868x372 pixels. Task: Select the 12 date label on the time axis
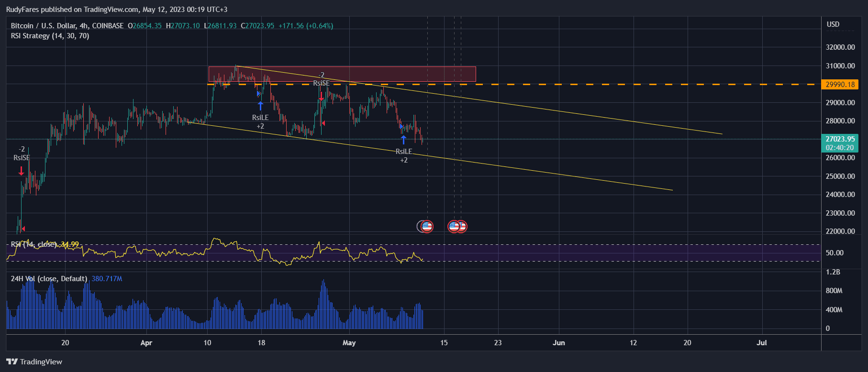(x=634, y=343)
